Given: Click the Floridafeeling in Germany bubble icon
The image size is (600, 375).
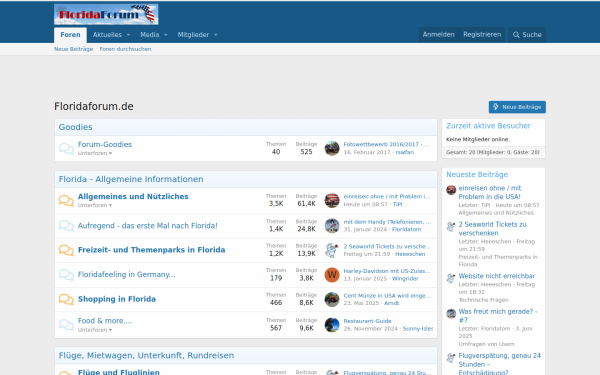Looking at the screenshot, I should (x=66, y=275).
